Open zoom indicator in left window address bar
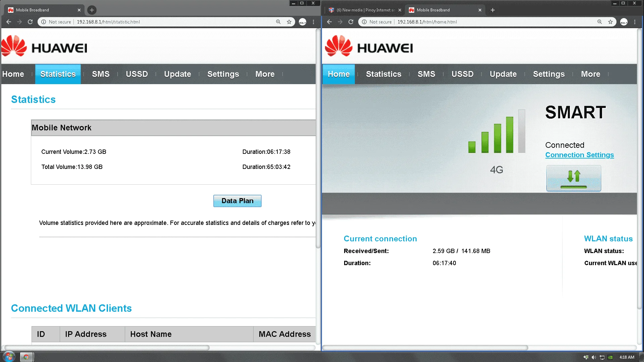The image size is (644, 362). pos(278,22)
